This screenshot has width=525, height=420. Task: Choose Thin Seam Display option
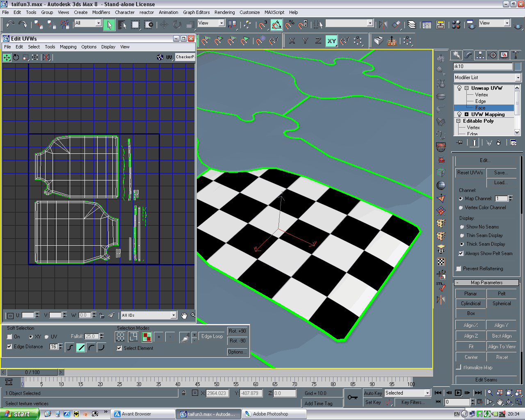click(x=462, y=235)
